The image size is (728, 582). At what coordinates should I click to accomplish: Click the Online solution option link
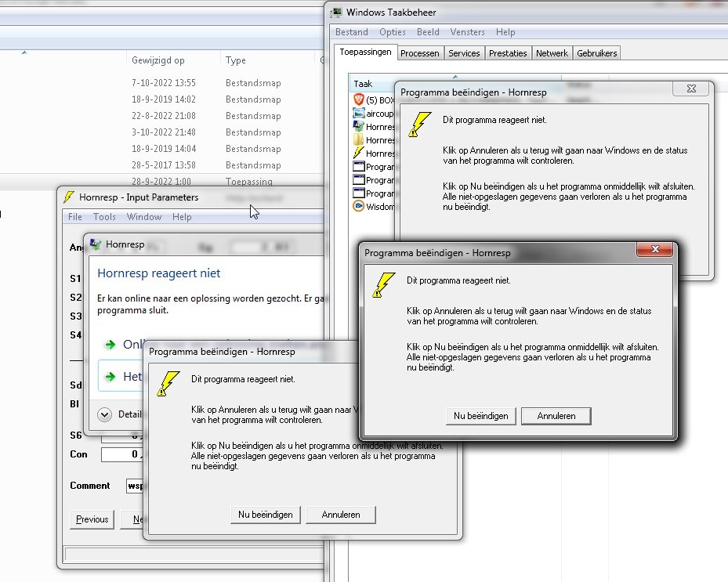pyautogui.click(x=132, y=345)
